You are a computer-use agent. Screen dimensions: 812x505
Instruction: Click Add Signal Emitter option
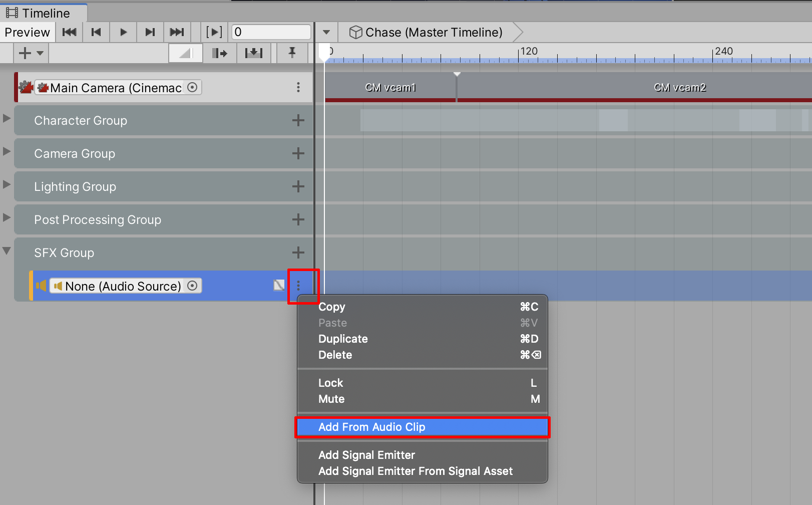(x=366, y=455)
